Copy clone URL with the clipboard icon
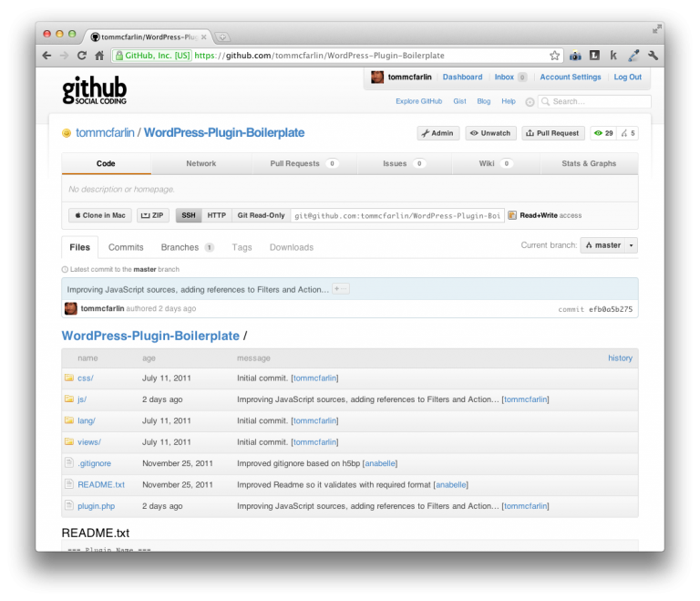 [x=512, y=215]
